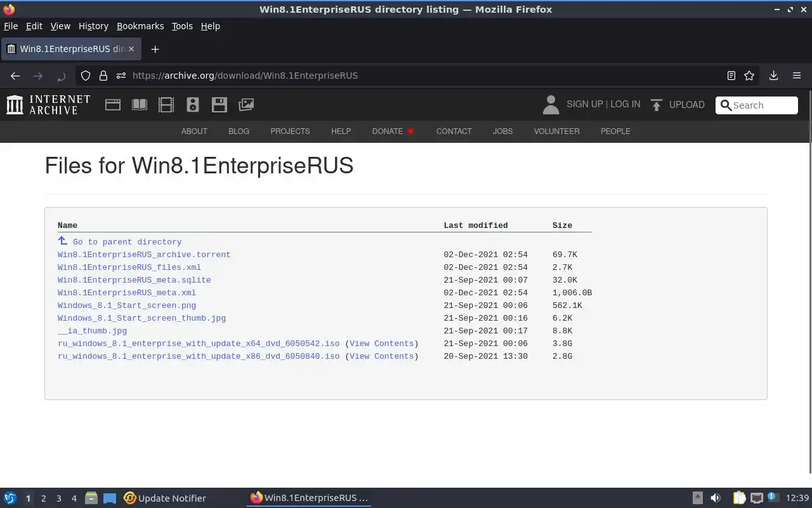
Task: Click the UPLOAD link text
Action: (x=686, y=105)
